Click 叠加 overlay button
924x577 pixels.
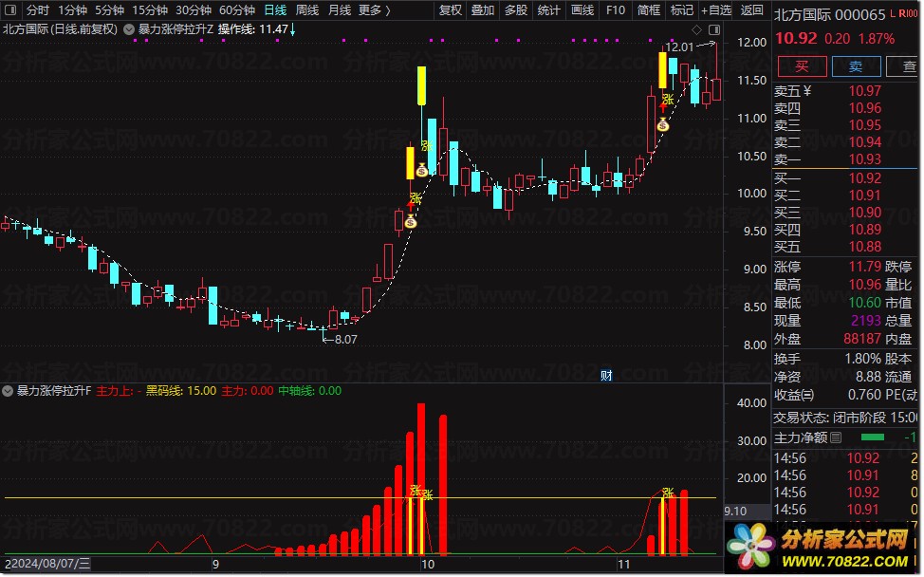[x=483, y=10]
